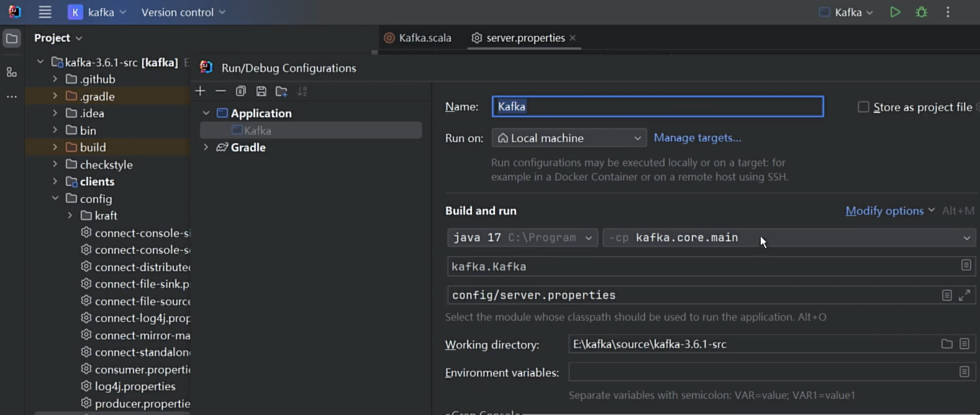The image size is (980, 415).
Task: Enable Store as project file checkbox
Action: click(x=863, y=107)
